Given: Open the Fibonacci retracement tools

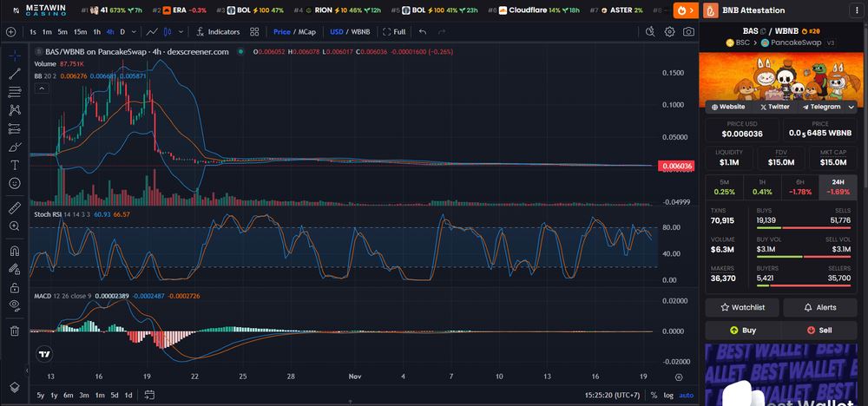Looking at the screenshot, I should click(15, 92).
